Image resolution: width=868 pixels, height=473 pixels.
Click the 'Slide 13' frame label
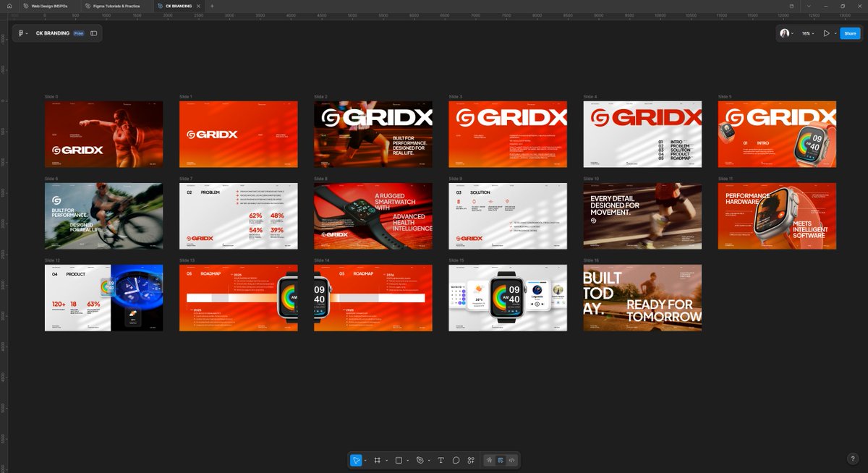click(x=187, y=260)
